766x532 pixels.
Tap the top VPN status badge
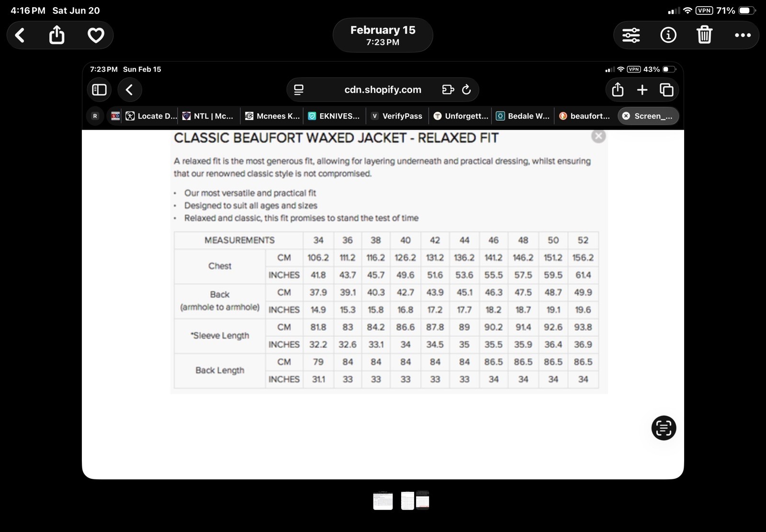pyautogui.click(x=704, y=11)
